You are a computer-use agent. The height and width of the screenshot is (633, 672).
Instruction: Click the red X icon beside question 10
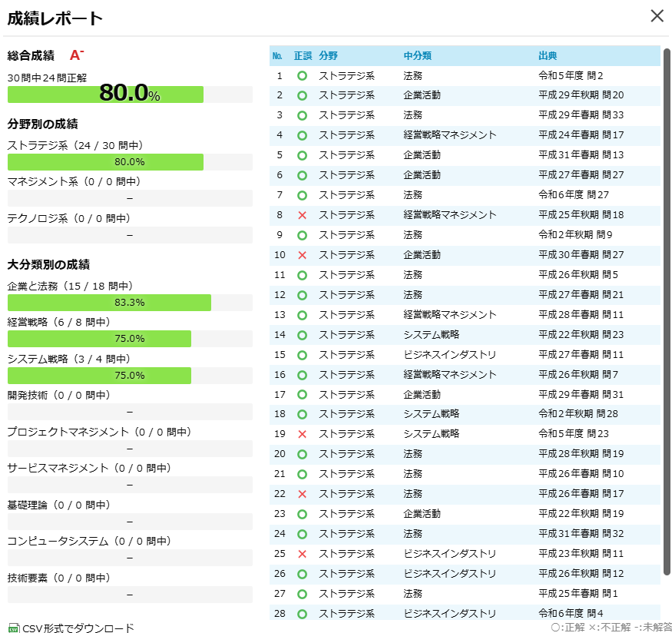[x=303, y=254]
